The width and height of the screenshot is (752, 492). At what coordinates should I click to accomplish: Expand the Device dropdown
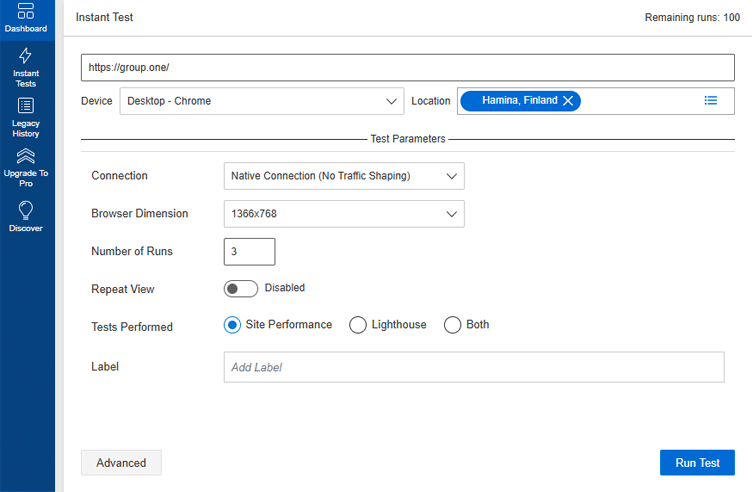click(261, 101)
